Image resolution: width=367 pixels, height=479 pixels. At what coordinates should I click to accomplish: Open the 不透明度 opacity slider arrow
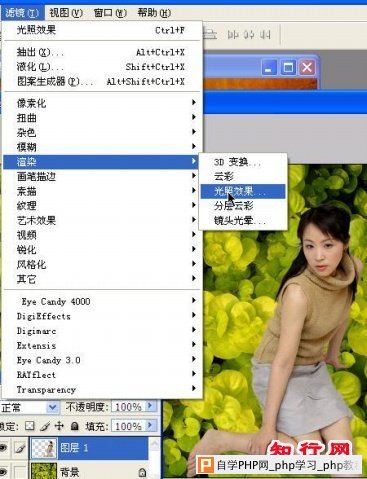(x=150, y=406)
